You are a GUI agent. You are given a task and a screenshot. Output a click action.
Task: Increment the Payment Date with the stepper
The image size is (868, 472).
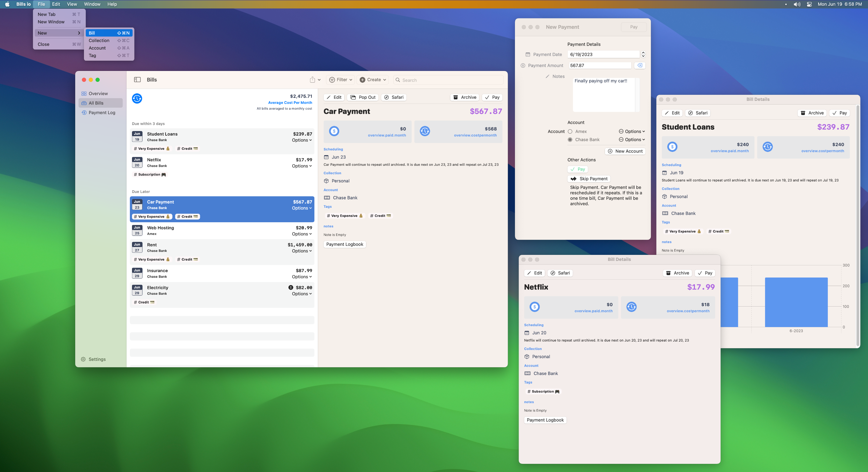click(643, 53)
